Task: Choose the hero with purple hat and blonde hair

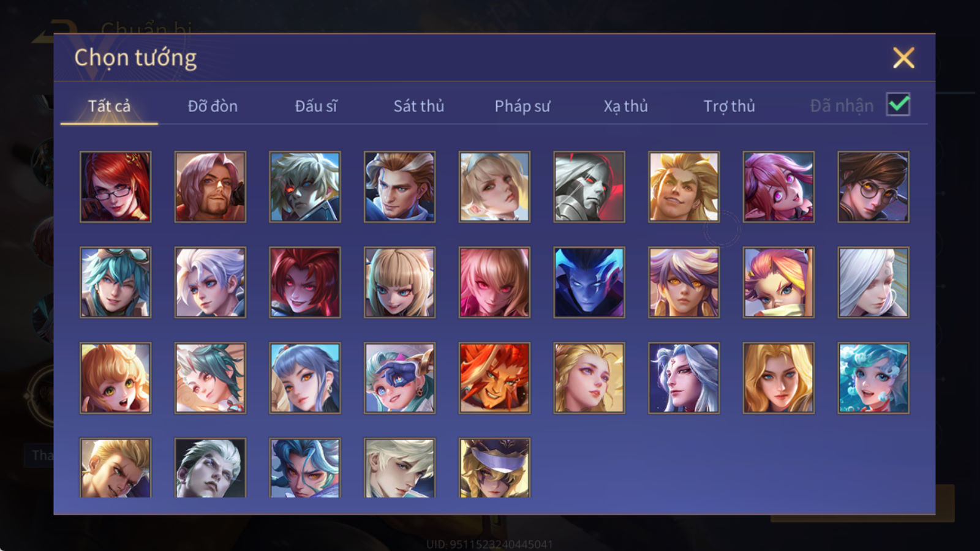Action: click(x=494, y=468)
